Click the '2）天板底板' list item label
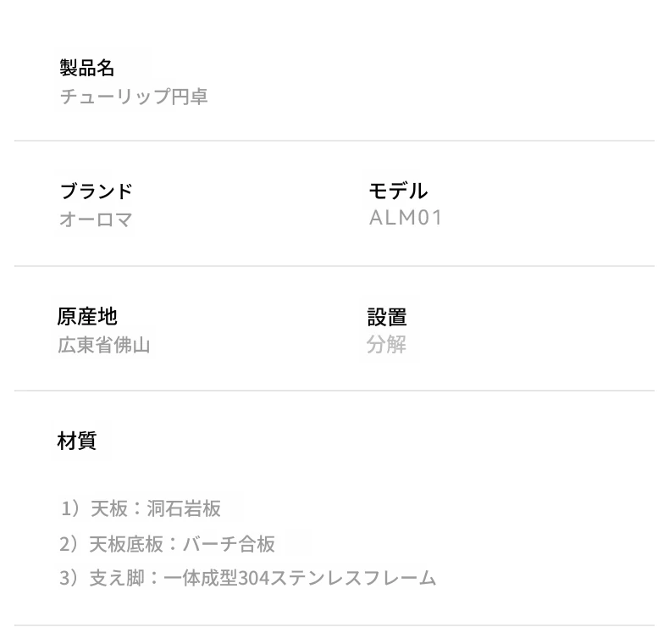Screen dimensions: 669x644 click(111, 544)
